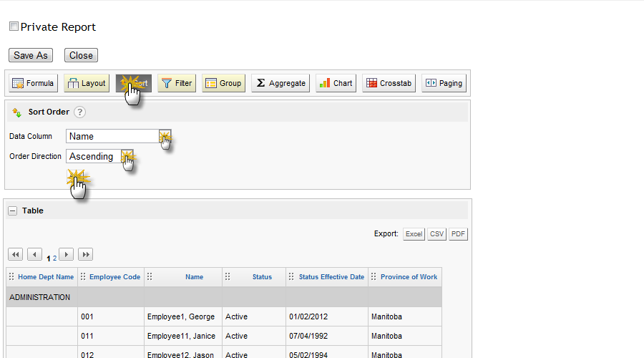Toggle the Private Report checkbox
The image size is (644, 358).
[14, 26]
